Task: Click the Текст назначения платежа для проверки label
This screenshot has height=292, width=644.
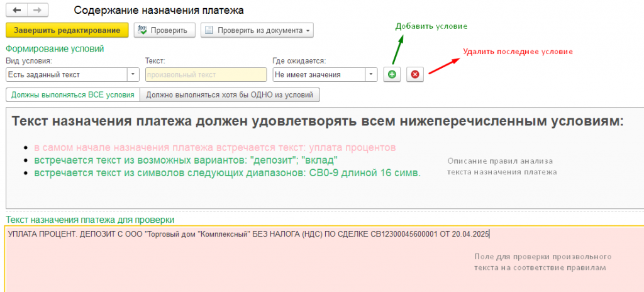Action: pyautogui.click(x=90, y=220)
